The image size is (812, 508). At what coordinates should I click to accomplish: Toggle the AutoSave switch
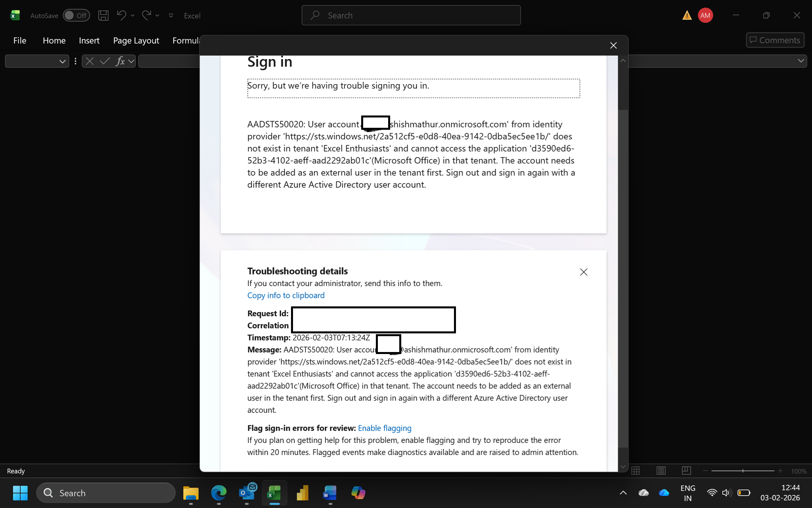click(76, 15)
